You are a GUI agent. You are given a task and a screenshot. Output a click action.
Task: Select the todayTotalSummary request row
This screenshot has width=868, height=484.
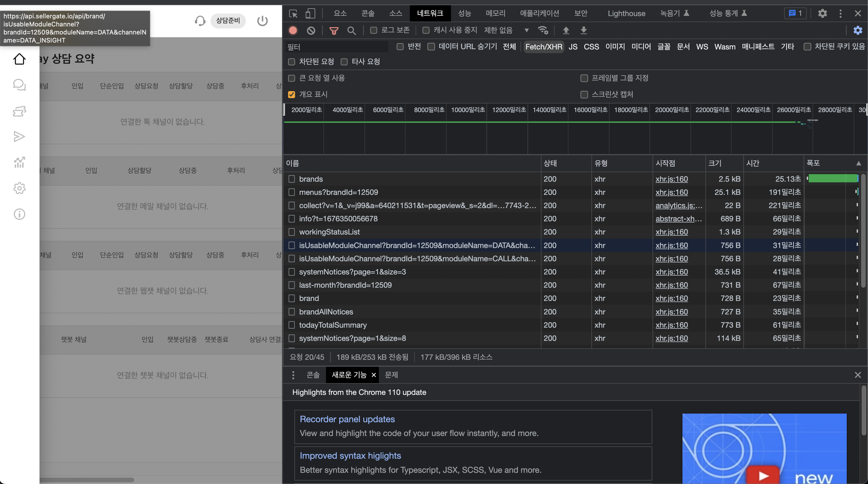click(x=571, y=325)
